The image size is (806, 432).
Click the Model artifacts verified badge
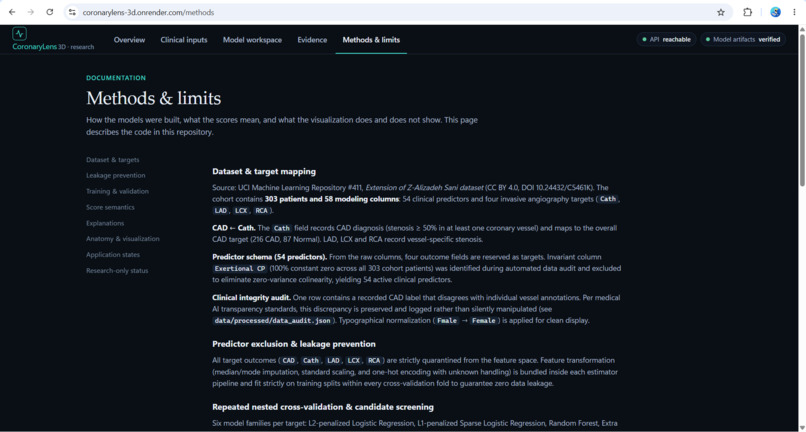pyautogui.click(x=743, y=39)
